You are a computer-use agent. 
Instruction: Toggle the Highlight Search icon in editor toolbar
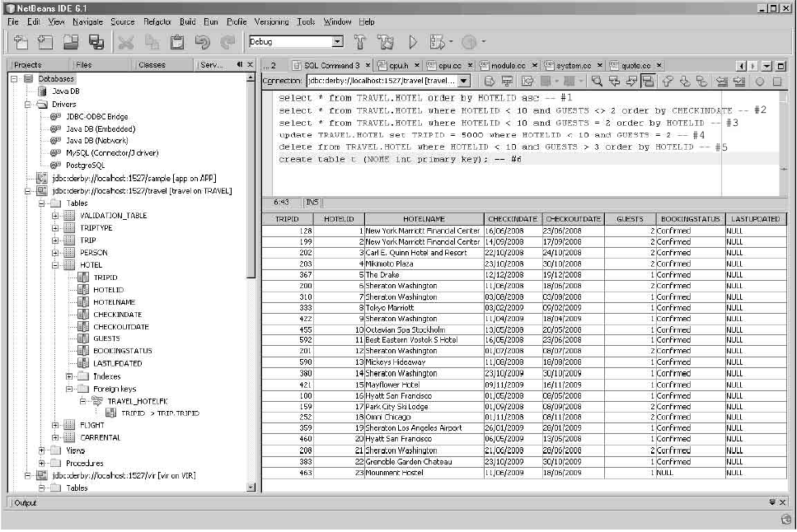click(648, 82)
